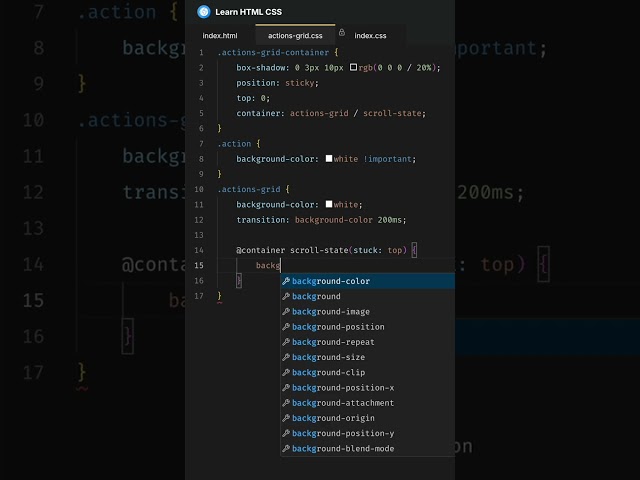This screenshot has width=640, height=480.
Task: Click the Learn HTML CSS channel logo
Action: (x=204, y=12)
